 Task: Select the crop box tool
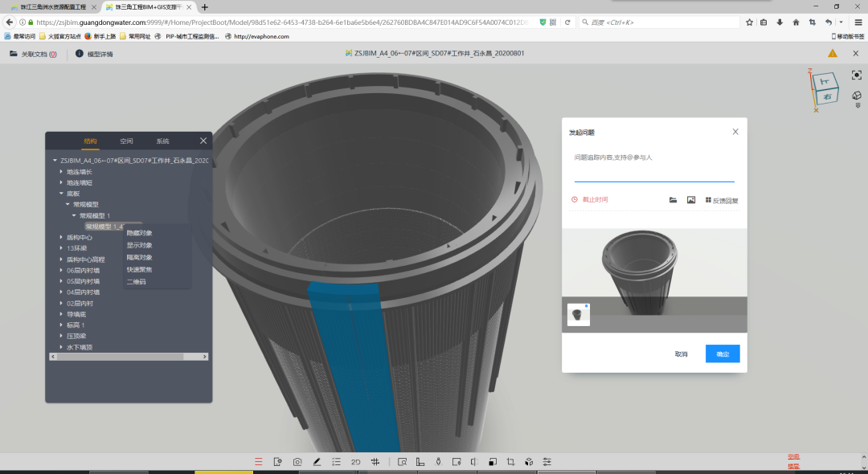pos(511,462)
